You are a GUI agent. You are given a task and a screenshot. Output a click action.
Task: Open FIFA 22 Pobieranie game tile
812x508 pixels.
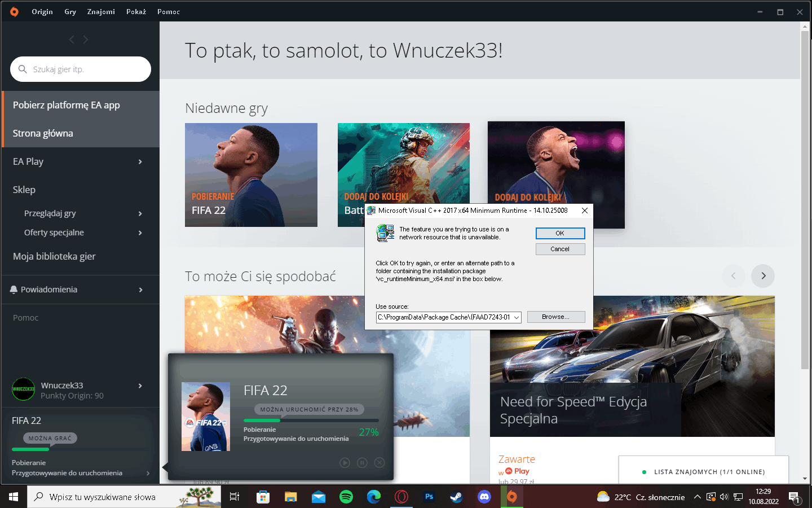click(x=251, y=175)
